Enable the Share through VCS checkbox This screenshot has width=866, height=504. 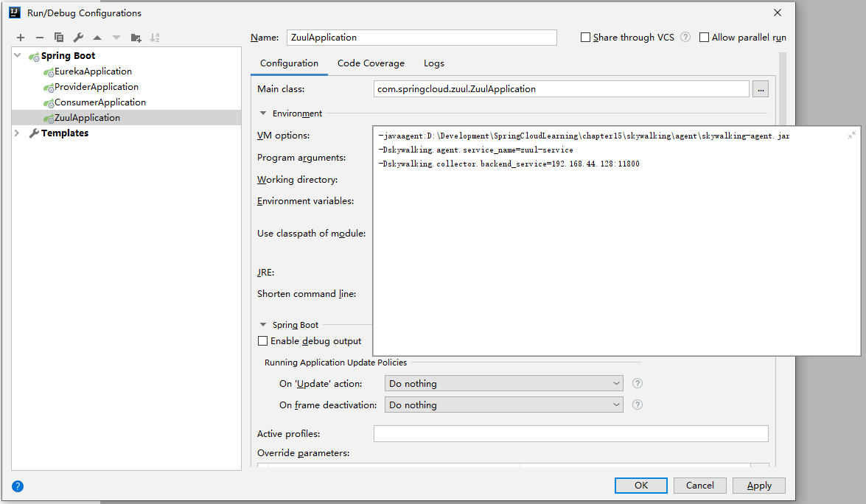pyautogui.click(x=586, y=38)
